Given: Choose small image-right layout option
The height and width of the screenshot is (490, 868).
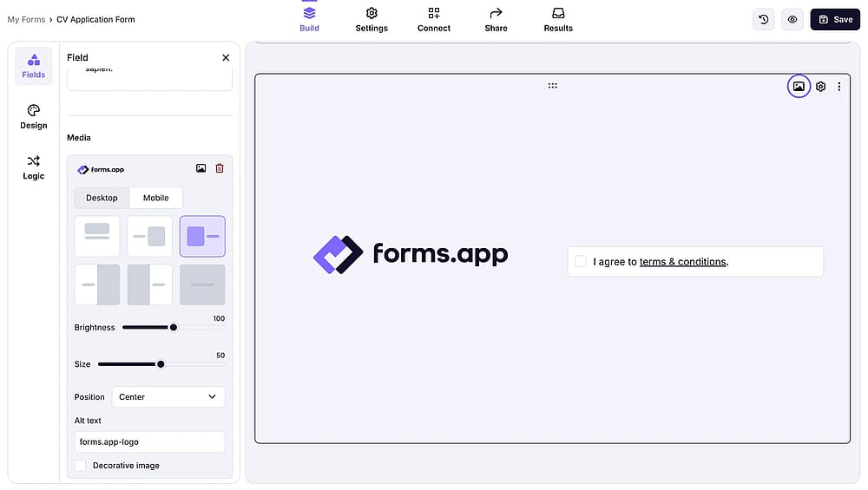Looking at the screenshot, I should click(149, 236).
